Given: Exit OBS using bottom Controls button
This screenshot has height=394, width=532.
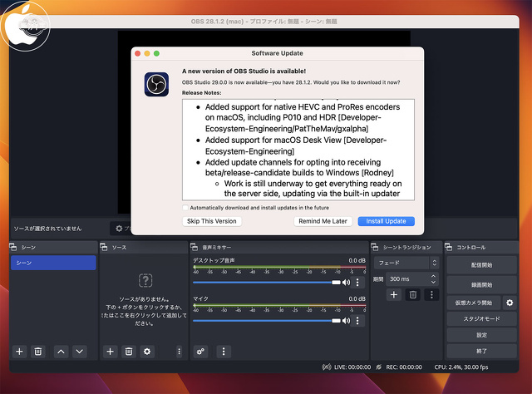Looking at the screenshot, I should point(482,352).
